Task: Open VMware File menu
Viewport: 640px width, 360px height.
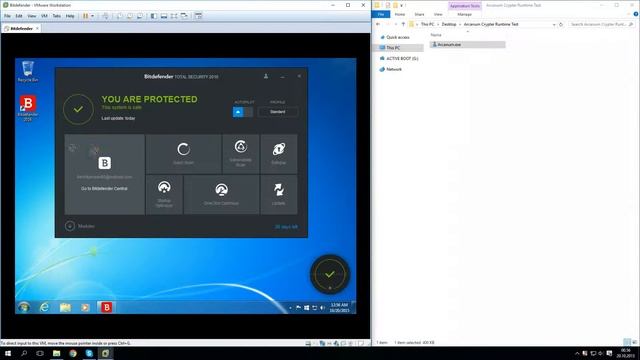Action: click(7, 16)
